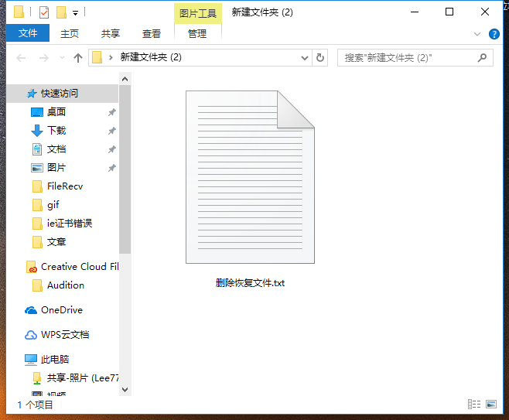Click the new folder icon in title bar
509x420 pixels.
61,12
